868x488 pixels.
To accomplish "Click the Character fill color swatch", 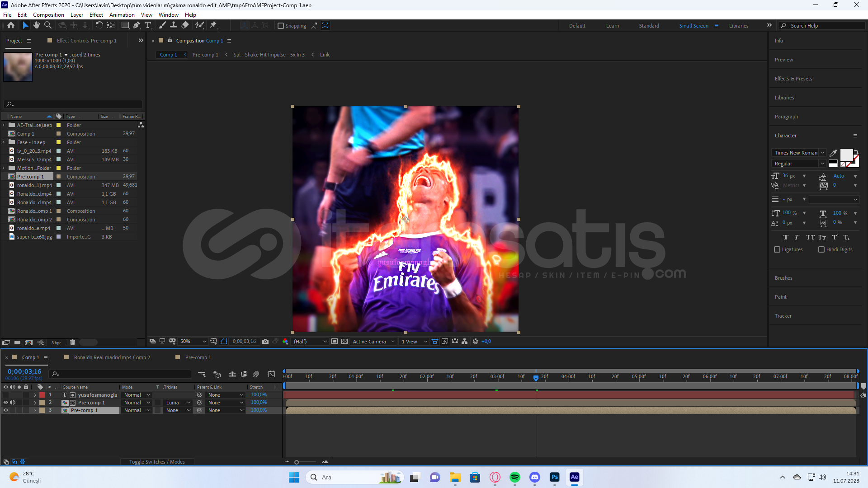I will point(846,155).
